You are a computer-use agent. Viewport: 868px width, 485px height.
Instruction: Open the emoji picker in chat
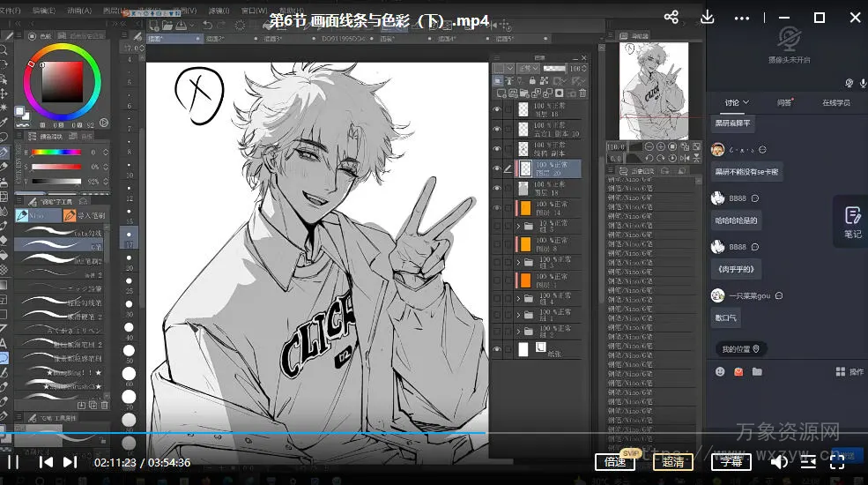(x=720, y=372)
